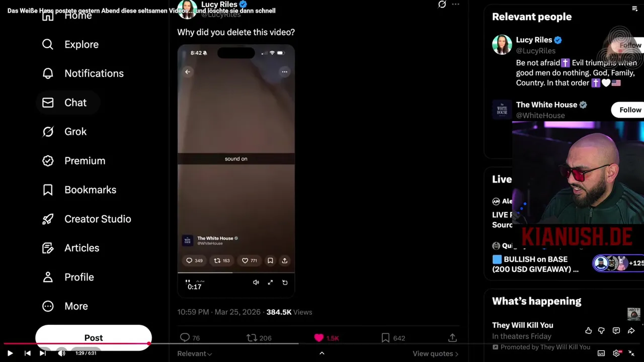Bookmark the tweet showing 642 saves

(385, 338)
